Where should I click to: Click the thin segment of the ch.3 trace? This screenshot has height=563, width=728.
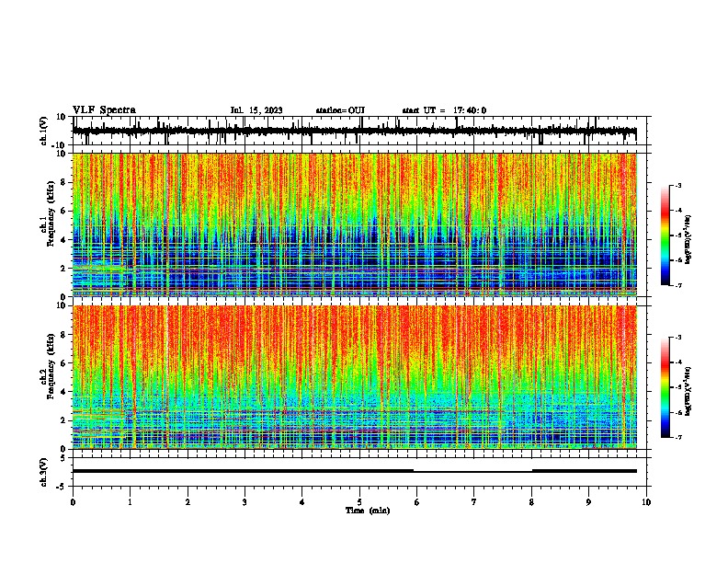(x=472, y=472)
